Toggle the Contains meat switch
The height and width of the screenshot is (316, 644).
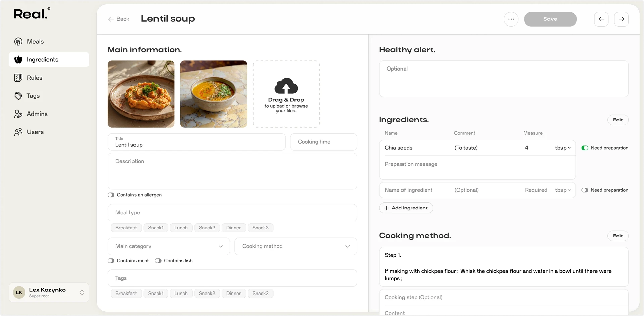111,261
